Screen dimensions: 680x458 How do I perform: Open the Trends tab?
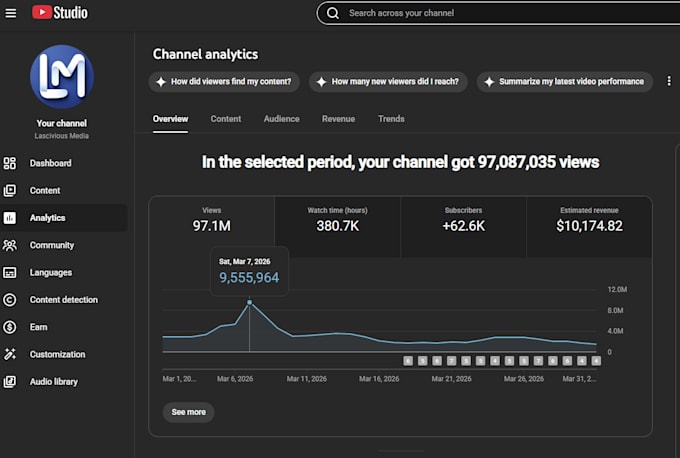pyautogui.click(x=391, y=119)
